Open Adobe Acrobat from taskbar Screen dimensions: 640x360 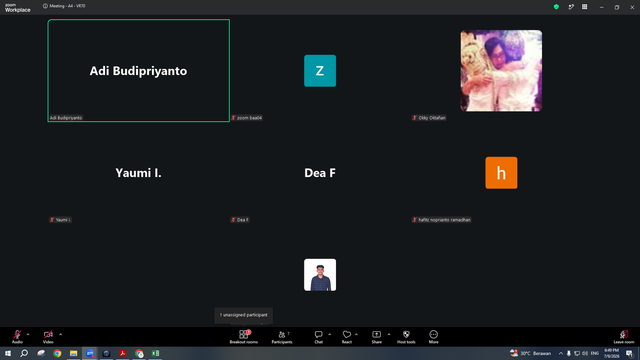click(x=122, y=353)
